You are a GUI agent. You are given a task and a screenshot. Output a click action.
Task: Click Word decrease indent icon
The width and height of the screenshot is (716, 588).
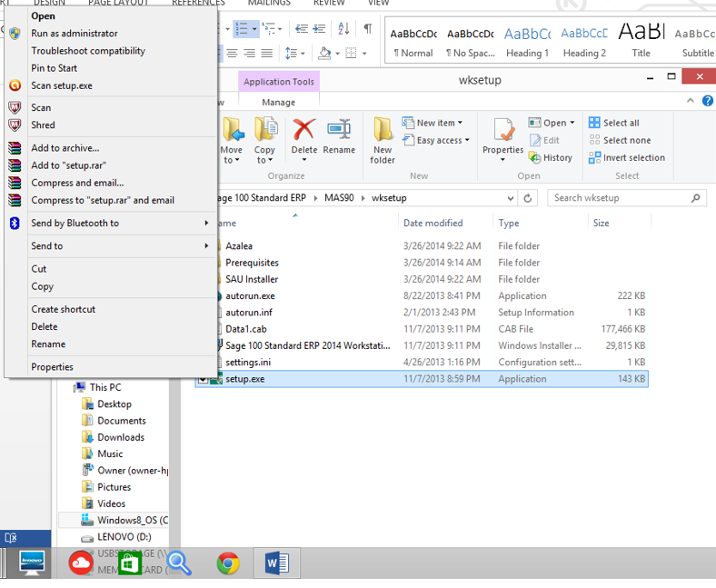(x=302, y=29)
